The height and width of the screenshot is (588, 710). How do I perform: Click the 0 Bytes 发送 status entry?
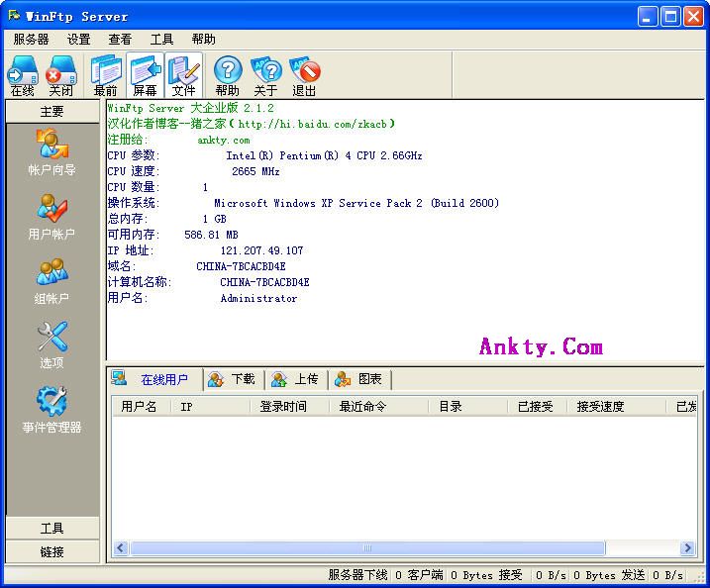coord(609,575)
